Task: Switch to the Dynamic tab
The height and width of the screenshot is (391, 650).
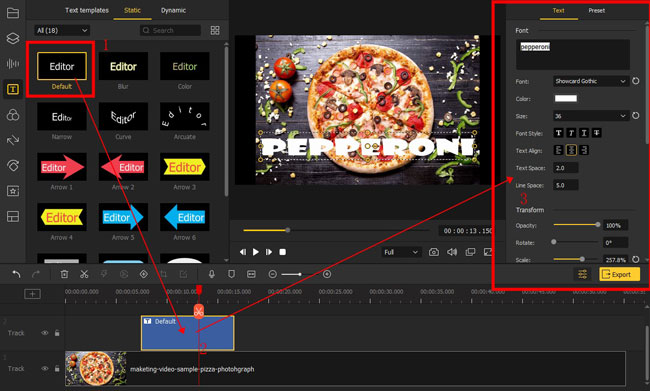Action: 173,10
